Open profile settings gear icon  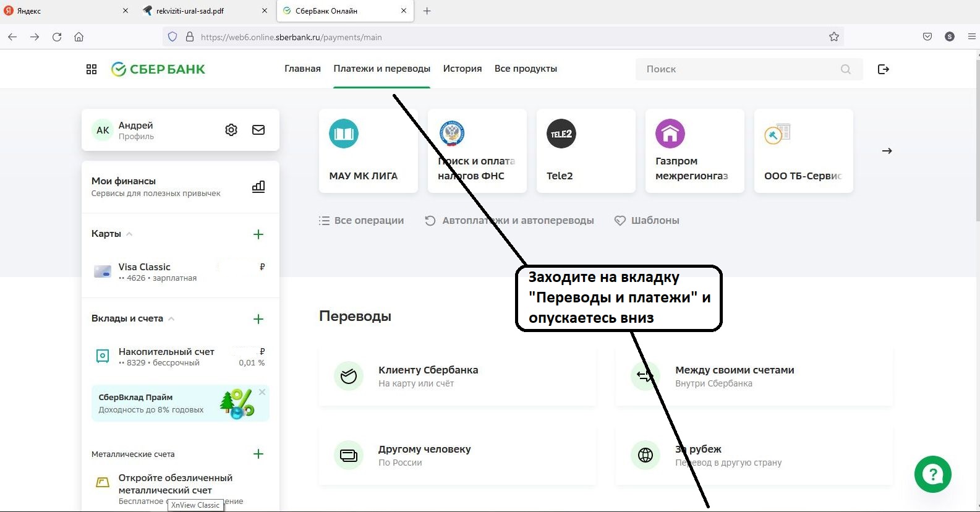(x=231, y=130)
